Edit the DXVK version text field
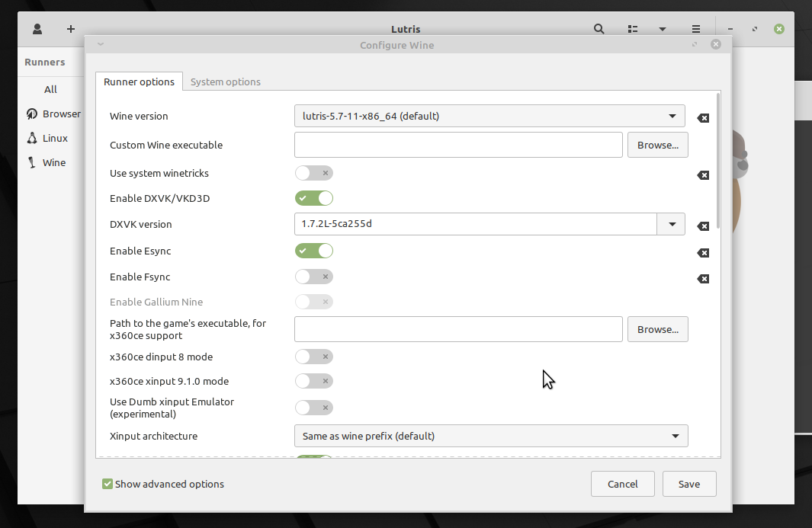Screen dimensions: 812x528 point(476,224)
